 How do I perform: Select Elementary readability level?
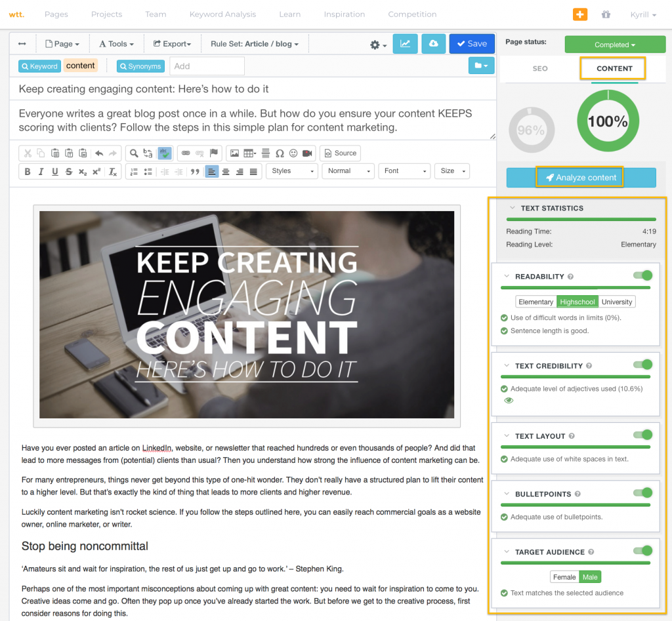[x=535, y=302]
